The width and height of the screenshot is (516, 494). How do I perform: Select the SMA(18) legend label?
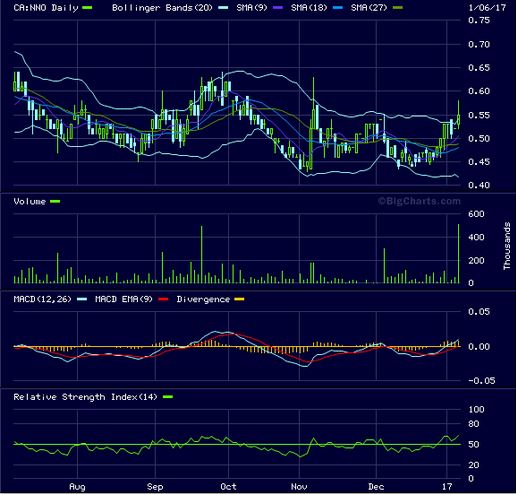309,8
